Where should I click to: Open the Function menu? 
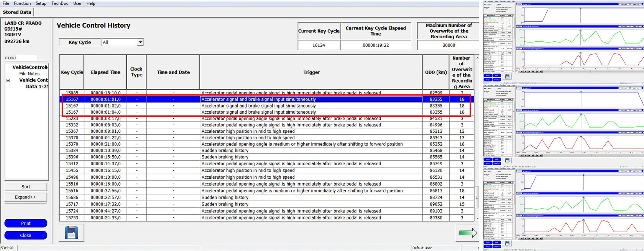22,3
